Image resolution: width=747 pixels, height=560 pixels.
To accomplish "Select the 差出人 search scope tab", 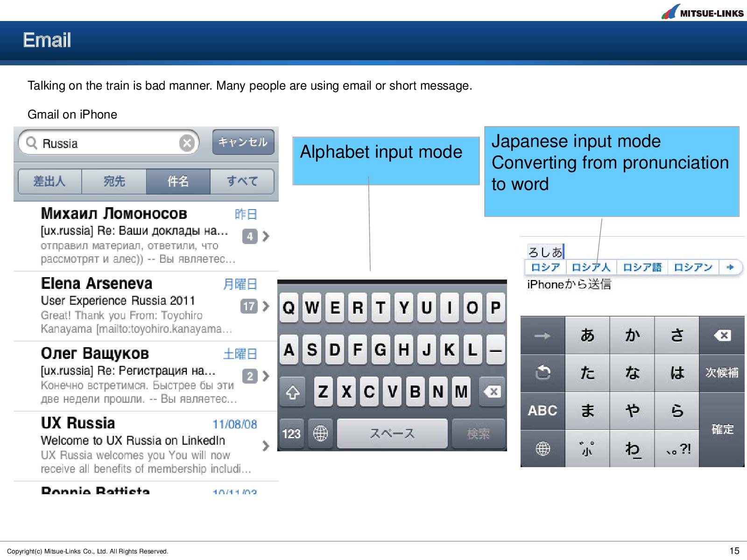I will [50, 181].
